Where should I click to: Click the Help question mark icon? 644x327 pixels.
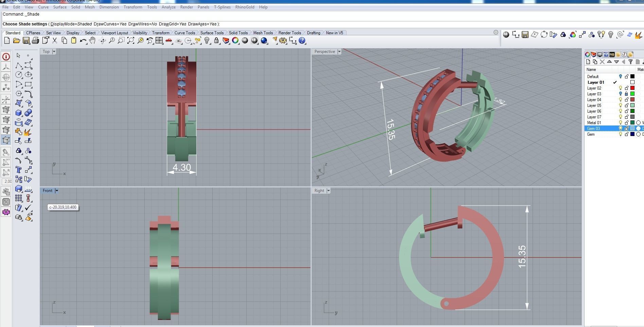click(x=302, y=41)
